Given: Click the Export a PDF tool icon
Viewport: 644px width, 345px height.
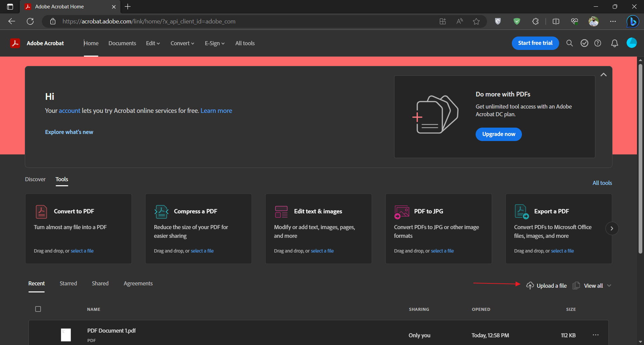Looking at the screenshot, I should tap(521, 212).
